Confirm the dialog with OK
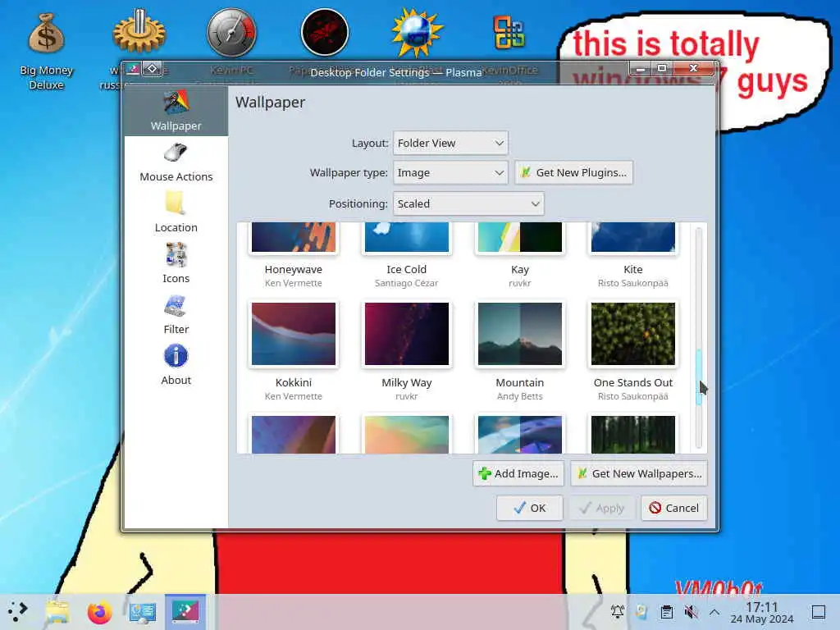The width and height of the screenshot is (840, 630). click(529, 508)
